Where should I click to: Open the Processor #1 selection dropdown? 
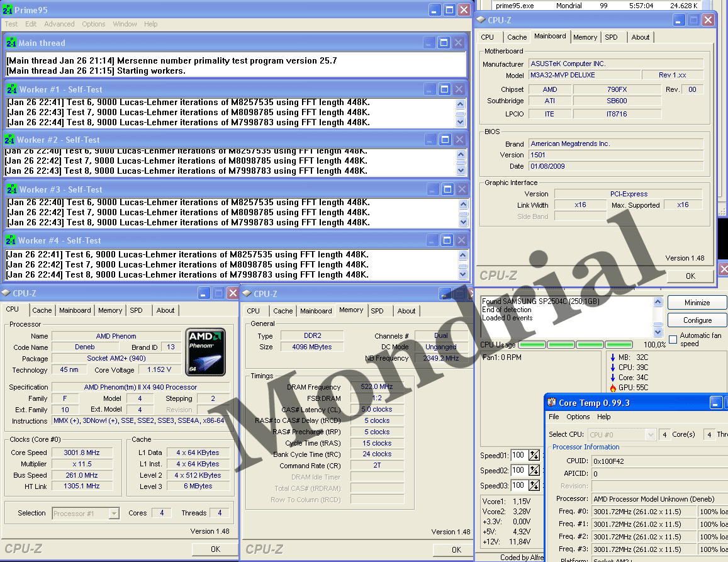[115, 514]
